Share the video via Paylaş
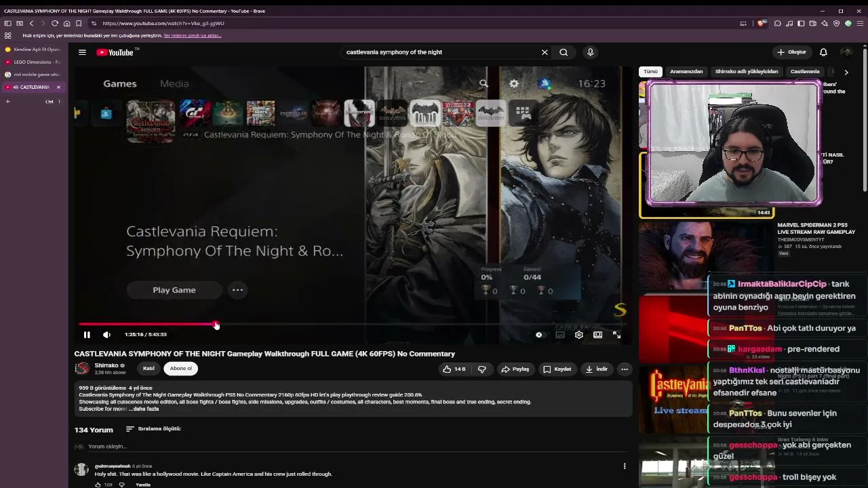Viewport: 868px width, 488px height. pyautogui.click(x=515, y=369)
